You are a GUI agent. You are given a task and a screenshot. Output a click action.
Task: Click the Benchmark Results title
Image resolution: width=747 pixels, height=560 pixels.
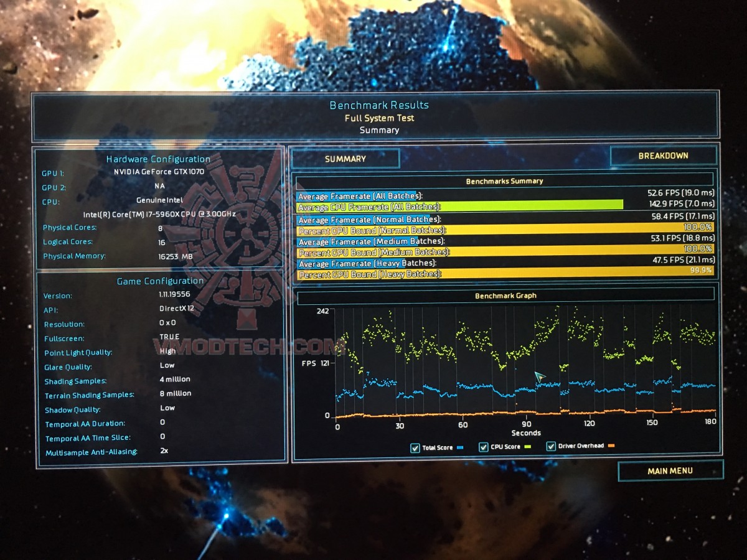click(379, 105)
